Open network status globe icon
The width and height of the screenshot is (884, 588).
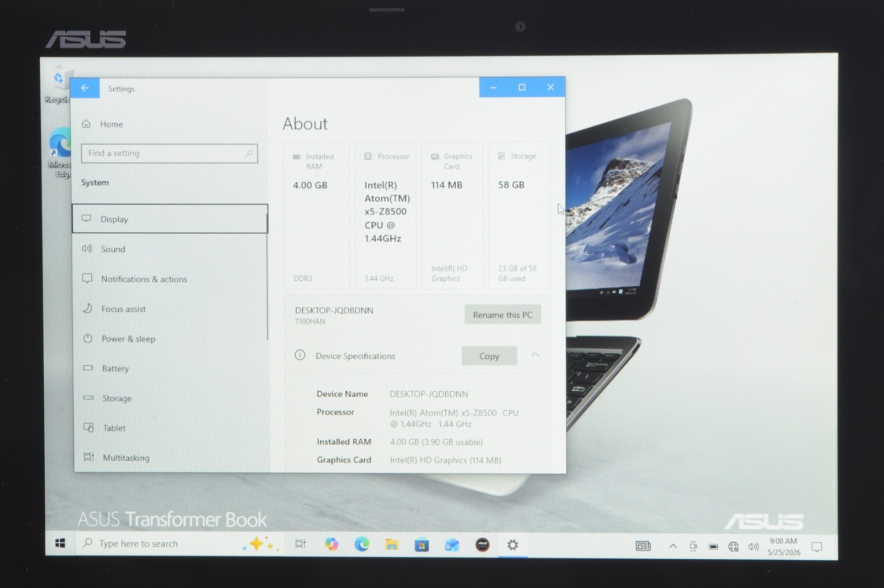pos(733,547)
